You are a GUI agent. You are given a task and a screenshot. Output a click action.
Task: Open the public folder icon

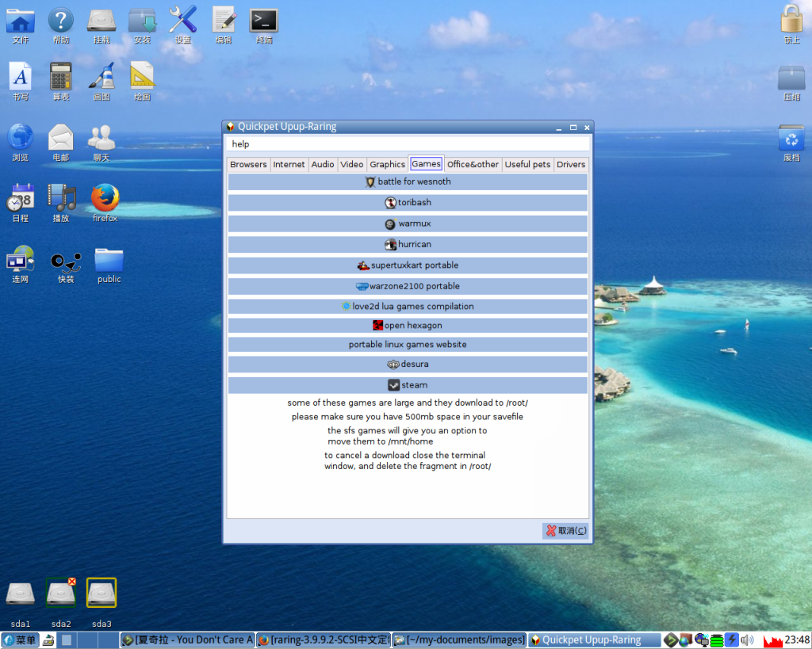(x=109, y=260)
